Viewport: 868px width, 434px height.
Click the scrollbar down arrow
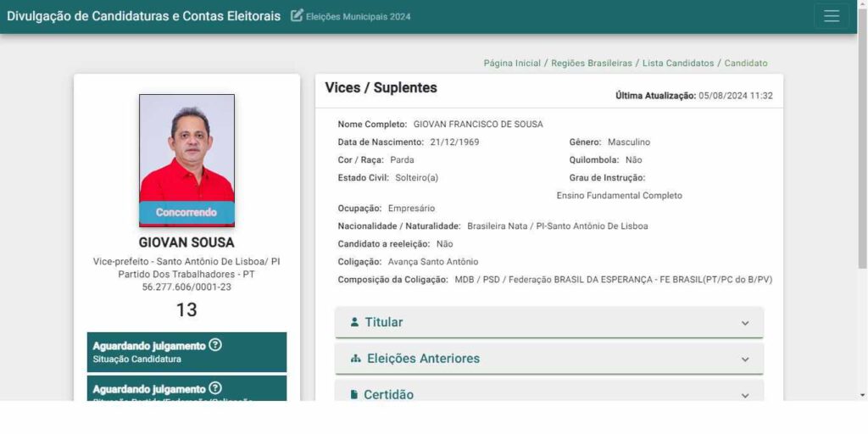click(862, 395)
